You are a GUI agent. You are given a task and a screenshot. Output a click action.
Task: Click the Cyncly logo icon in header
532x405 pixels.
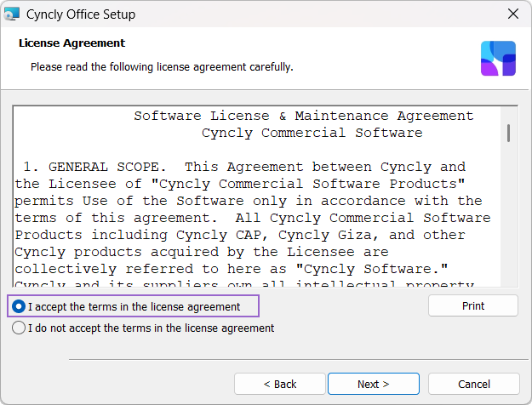498,59
